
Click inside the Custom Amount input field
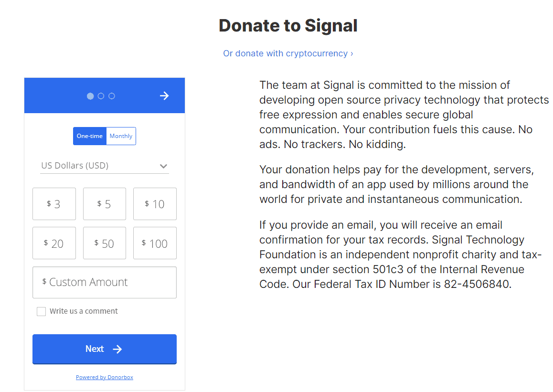tap(105, 282)
